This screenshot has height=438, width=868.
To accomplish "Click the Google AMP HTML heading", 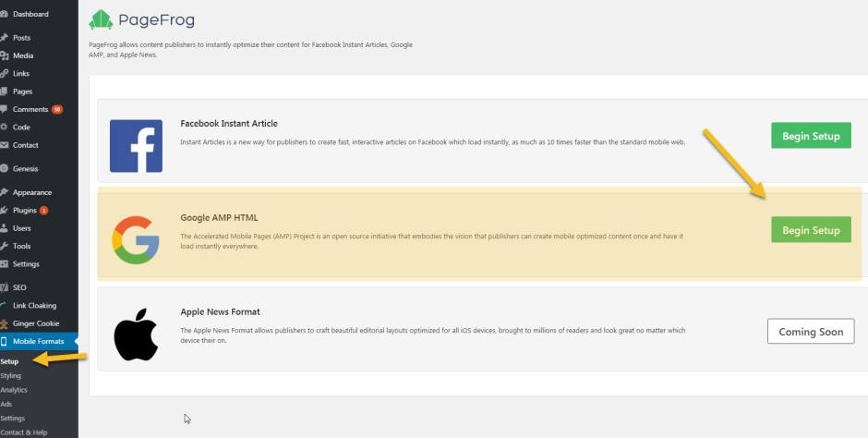I will coord(219,218).
